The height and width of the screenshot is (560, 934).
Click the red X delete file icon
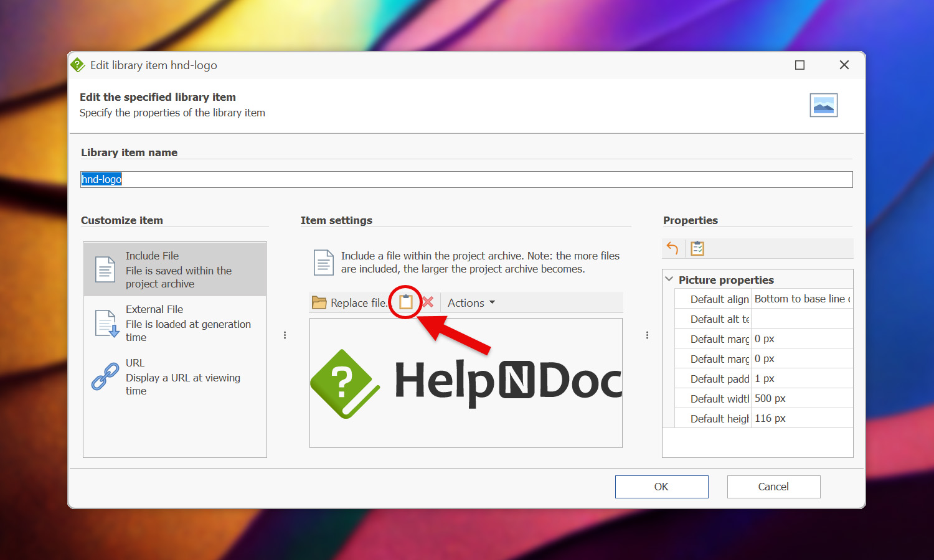point(428,302)
